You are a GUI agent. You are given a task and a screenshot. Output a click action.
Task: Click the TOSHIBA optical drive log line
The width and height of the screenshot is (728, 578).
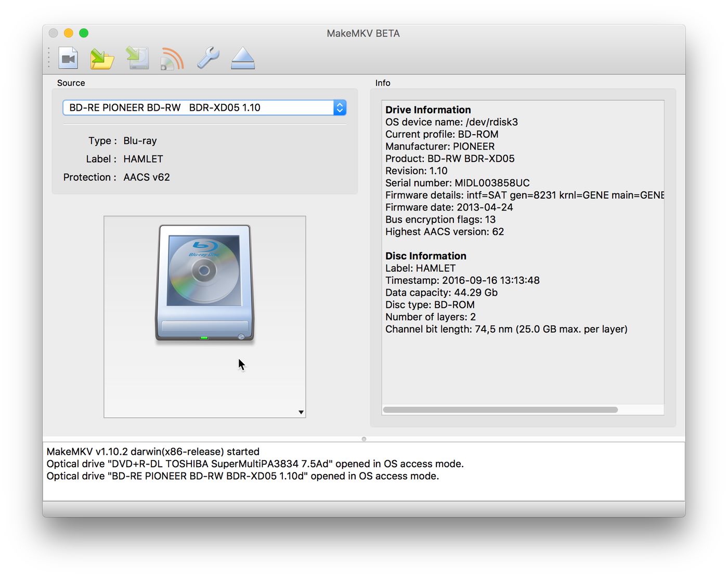[255, 464]
